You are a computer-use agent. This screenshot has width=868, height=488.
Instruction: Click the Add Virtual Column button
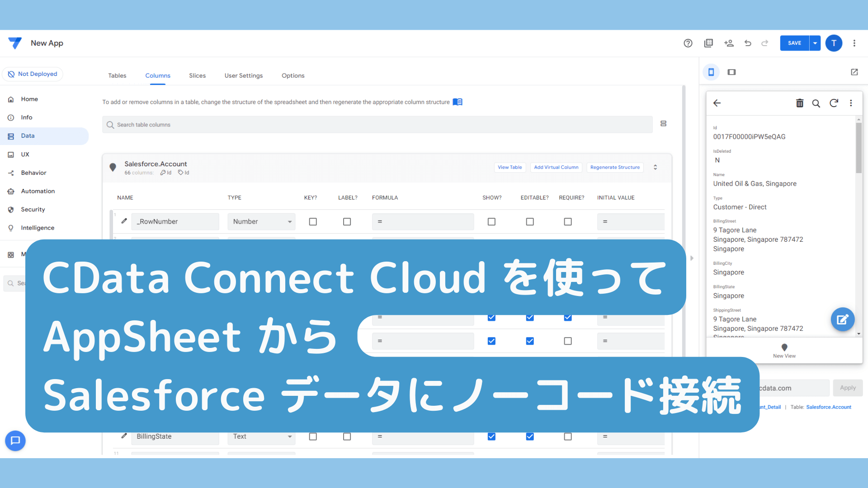(556, 167)
